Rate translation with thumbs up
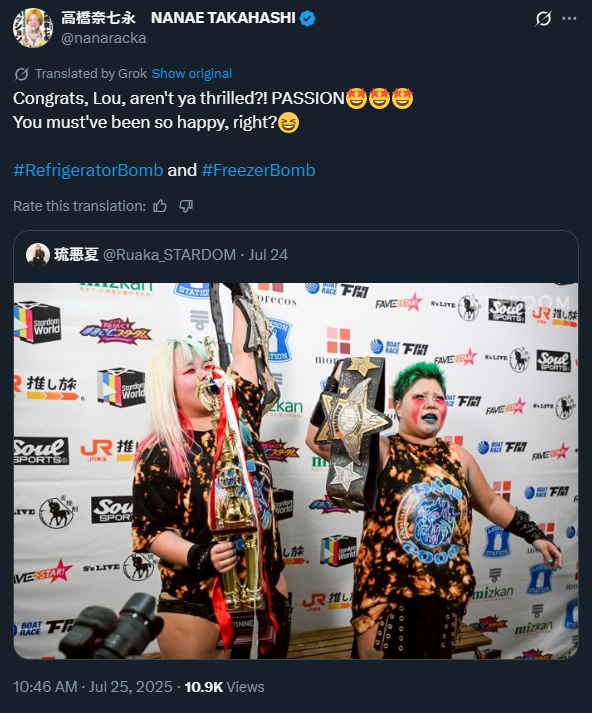The height and width of the screenshot is (713, 592). pos(160,206)
